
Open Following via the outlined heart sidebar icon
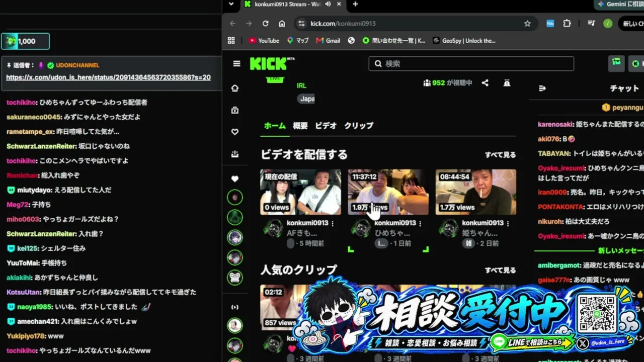235,132
